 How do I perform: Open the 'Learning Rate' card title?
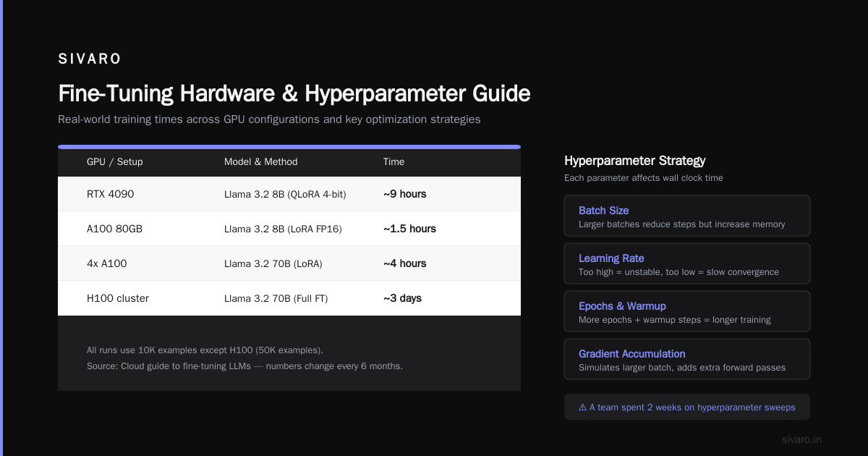click(x=611, y=258)
